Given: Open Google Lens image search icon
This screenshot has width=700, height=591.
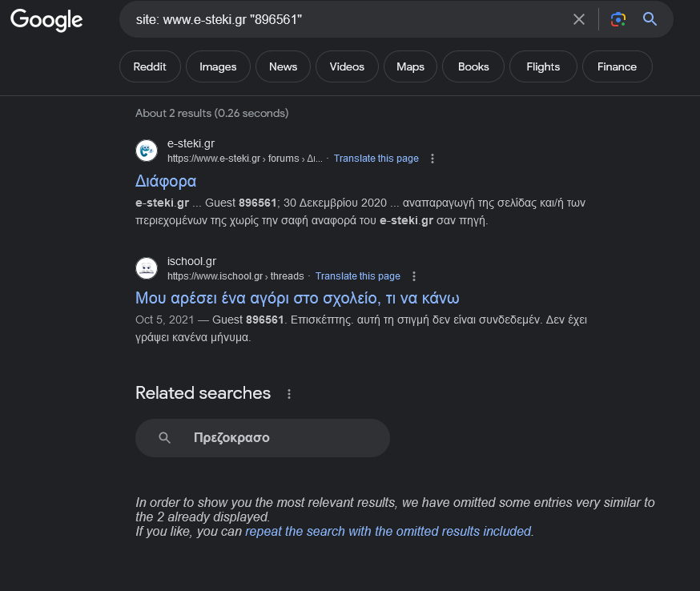Looking at the screenshot, I should (618, 19).
